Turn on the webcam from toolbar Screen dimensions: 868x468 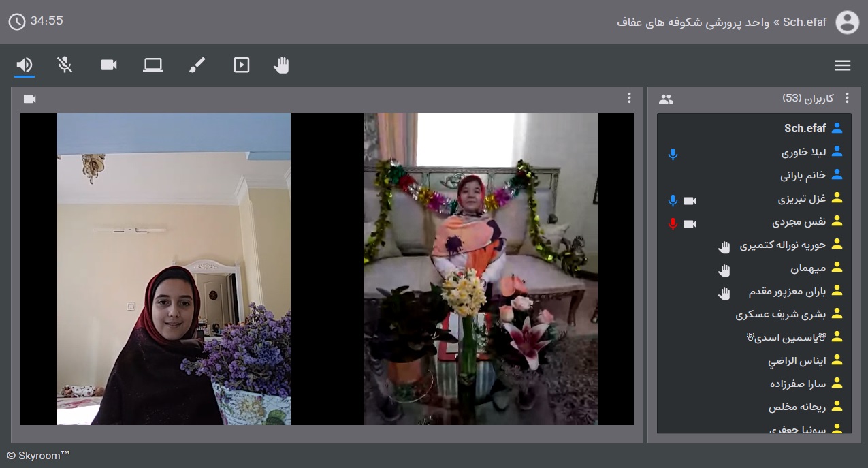pyautogui.click(x=109, y=65)
